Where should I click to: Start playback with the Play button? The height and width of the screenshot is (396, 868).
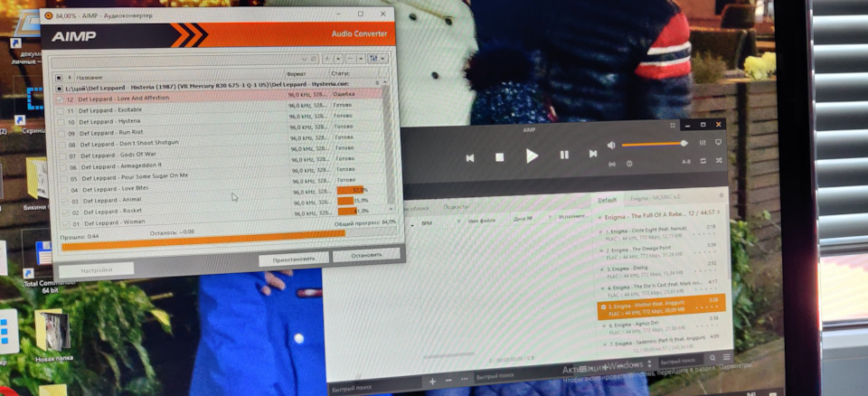tap(532, 156)
